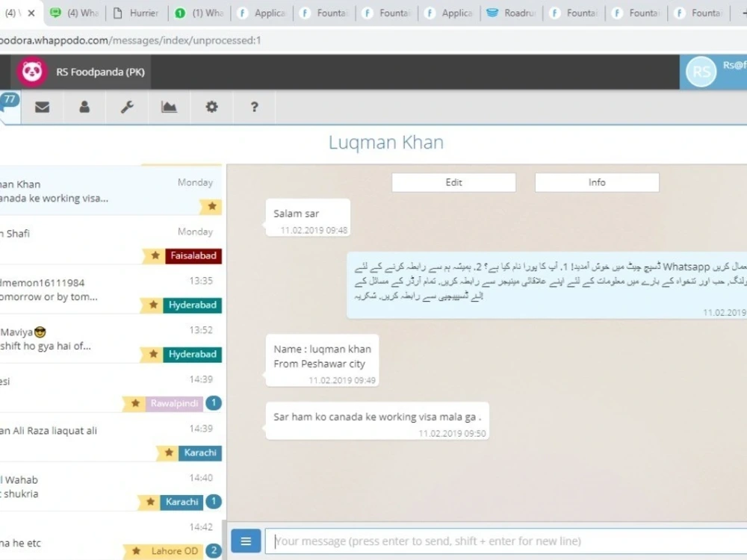Image resolution: width=747 pixels, height=560 pixels.
Task: Open Ali Raza liaquat ali conversation
Action: [x=111, y=437]
